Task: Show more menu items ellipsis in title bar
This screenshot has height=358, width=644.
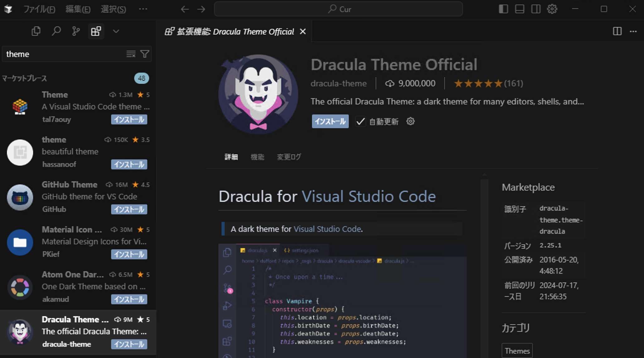Action: pyautogui.click(x=143, y=9)
